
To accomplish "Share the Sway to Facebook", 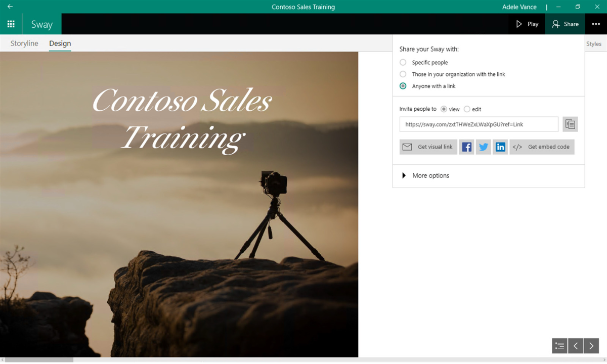I will tap(466, 147).
